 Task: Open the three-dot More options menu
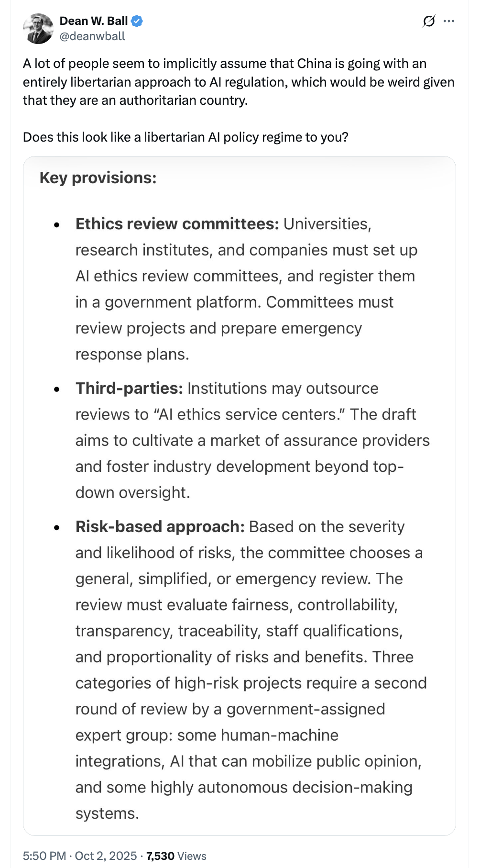tap(449, 21)
